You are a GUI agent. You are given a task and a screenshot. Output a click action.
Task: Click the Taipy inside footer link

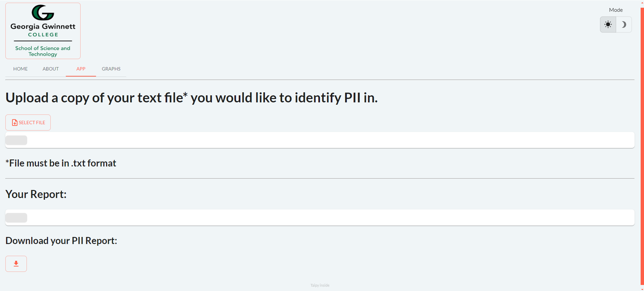click(320, 285)
